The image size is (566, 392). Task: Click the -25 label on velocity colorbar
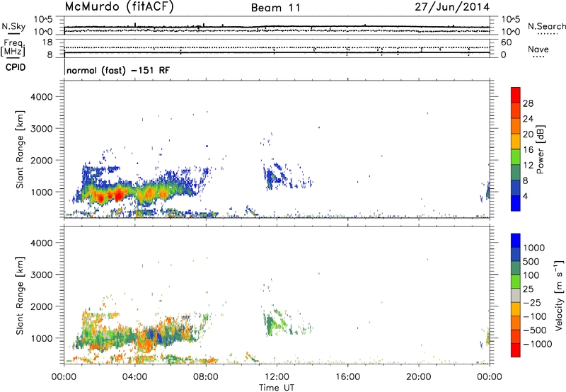click(532, 303)
